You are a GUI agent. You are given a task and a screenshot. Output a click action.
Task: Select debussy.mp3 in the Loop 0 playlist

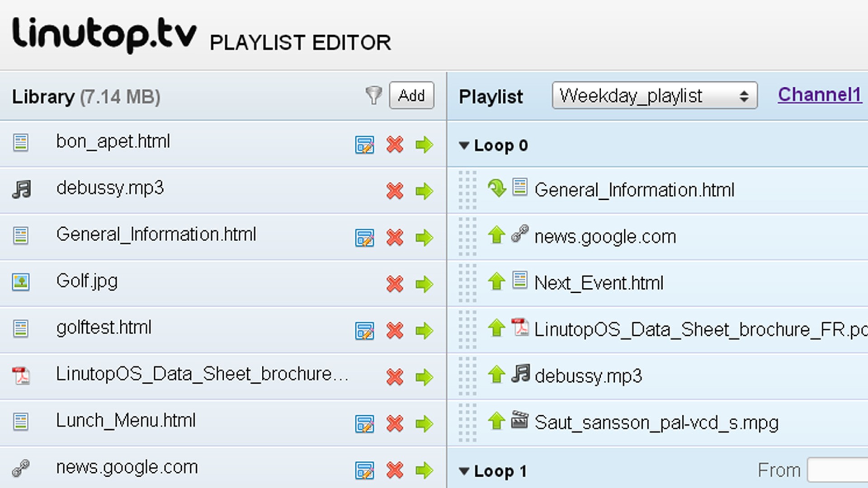click(x=588, y=376)
